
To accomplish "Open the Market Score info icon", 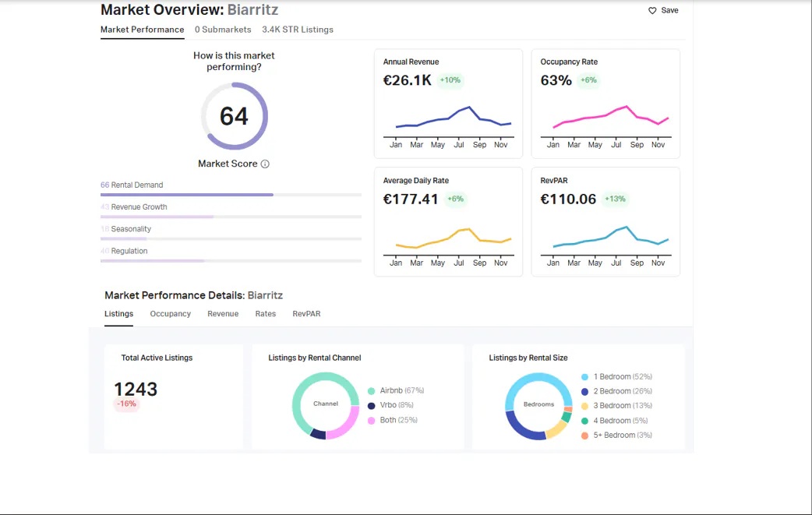I will (265, 164).
